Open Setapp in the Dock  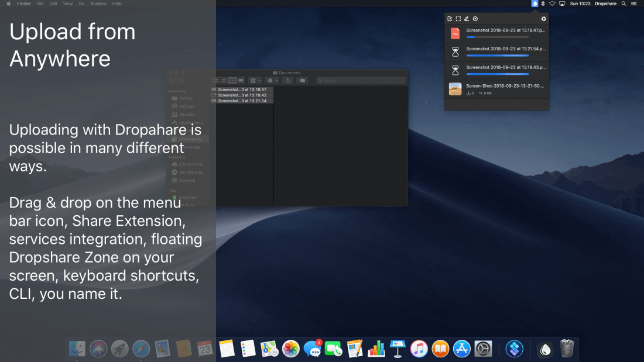(x=514, y=349)
